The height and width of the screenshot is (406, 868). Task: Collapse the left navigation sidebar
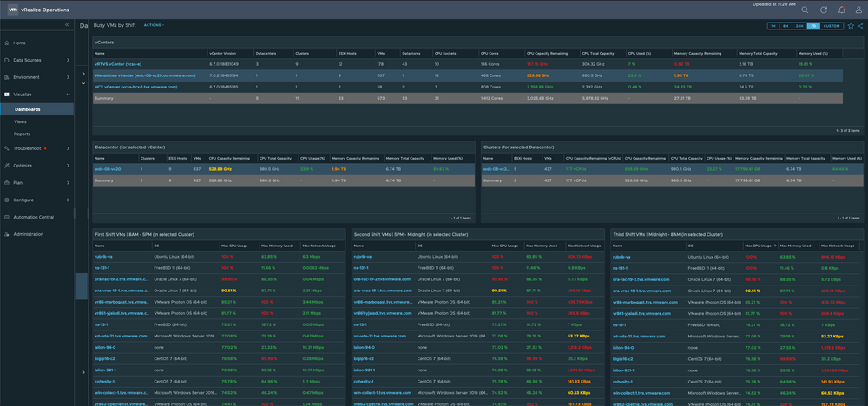(67, 25)
